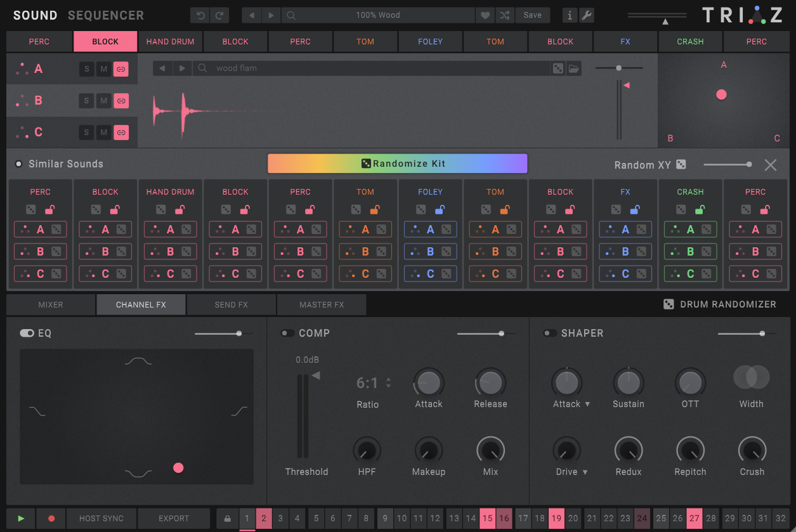
Task: Click the Random XY amount slider
Action: (x=727, y=165)
